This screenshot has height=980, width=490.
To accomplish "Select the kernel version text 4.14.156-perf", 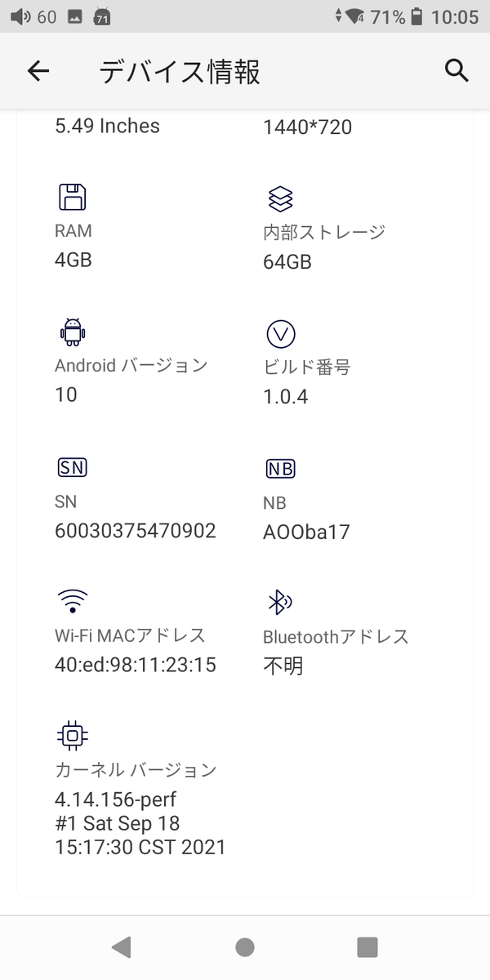I will 115,799.
